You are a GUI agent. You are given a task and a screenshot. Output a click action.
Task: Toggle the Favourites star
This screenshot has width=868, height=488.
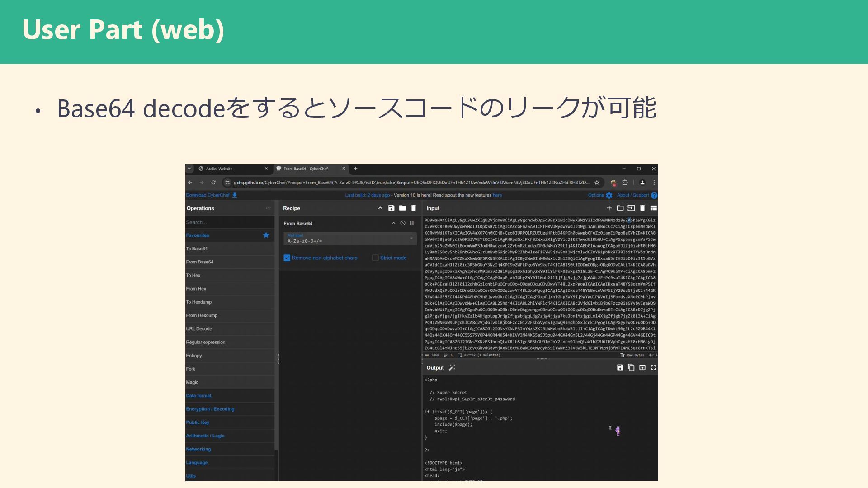tap(266, 235)
